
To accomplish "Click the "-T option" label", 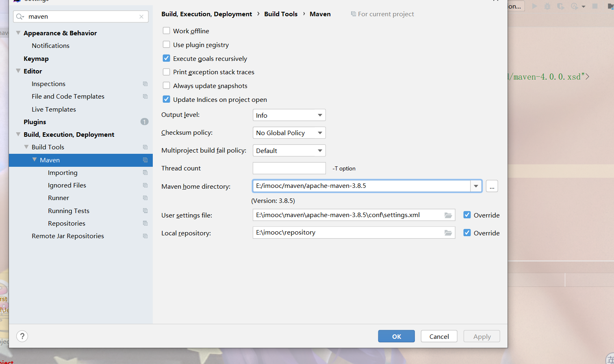I will click(344, 168).
